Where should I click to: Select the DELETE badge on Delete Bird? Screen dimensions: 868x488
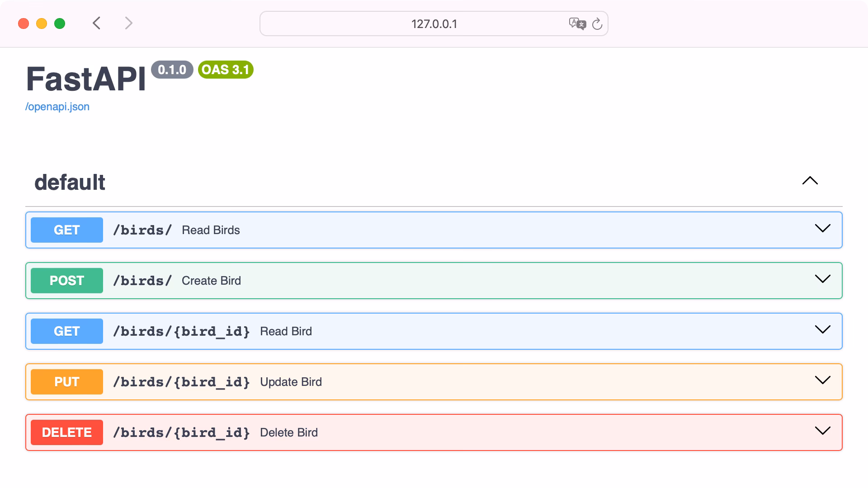[x=66, y=432]
